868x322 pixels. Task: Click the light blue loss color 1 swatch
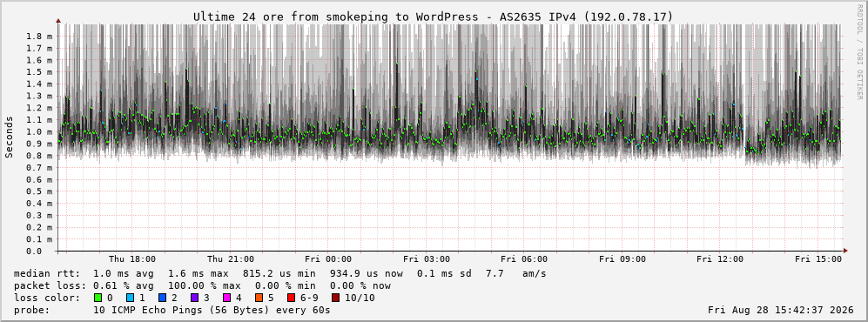(130, 299)
